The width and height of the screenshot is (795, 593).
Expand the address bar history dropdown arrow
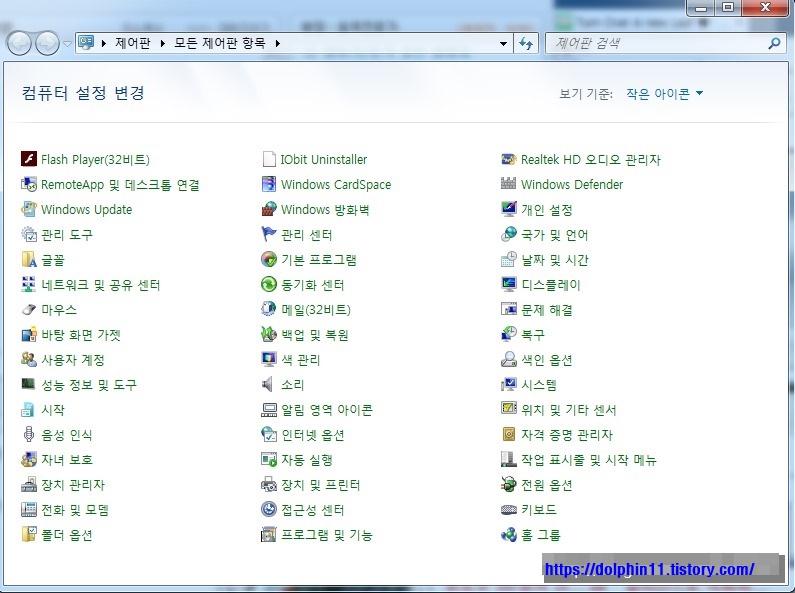(503, 44)
